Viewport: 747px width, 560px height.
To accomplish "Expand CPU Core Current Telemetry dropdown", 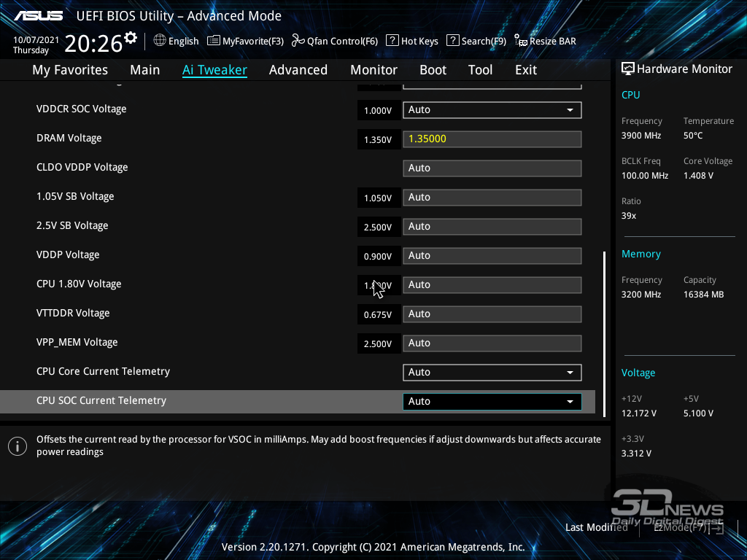I will pos(492,373).
